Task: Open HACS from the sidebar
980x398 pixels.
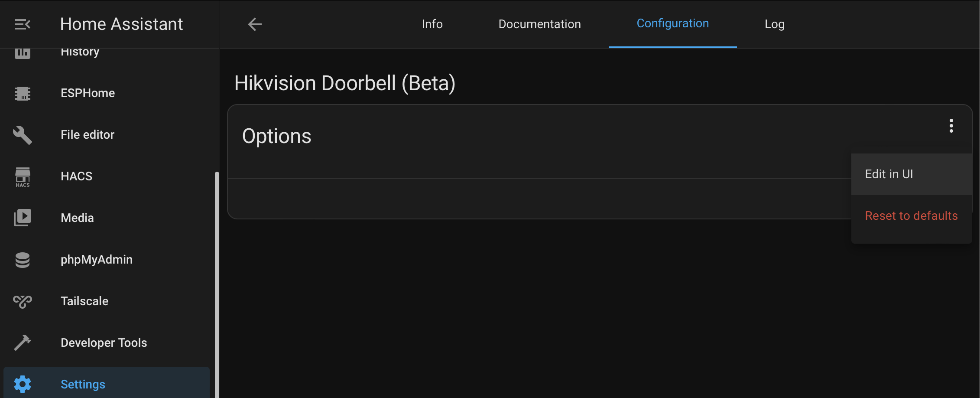Action: (x=22, y=176)
